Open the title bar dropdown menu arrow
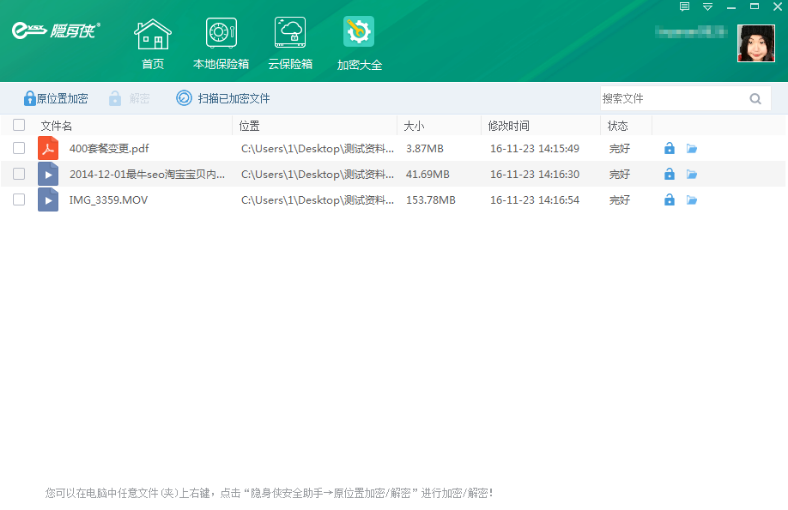Image resolution: width=788 pixels, height=510 pixels. point(708,7)
